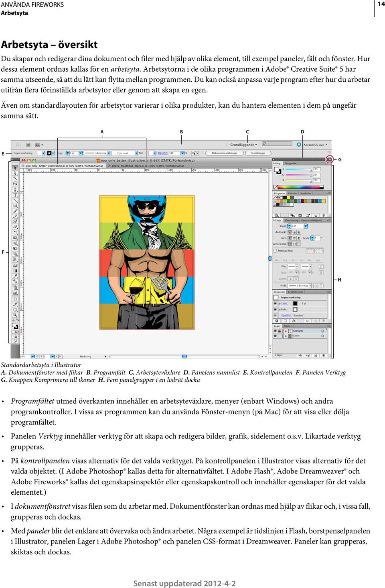Open Likformig profile dropdown in control panel
Viewport: 385px width, 588px height.
click(x=109, y=153)
